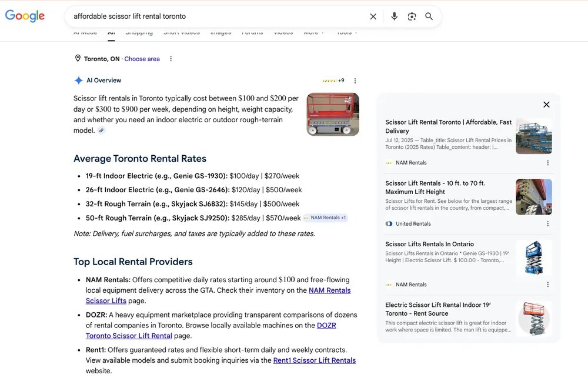
Task: Click the United Rentals card thumbnail image
Action: [x=534, y=197]
